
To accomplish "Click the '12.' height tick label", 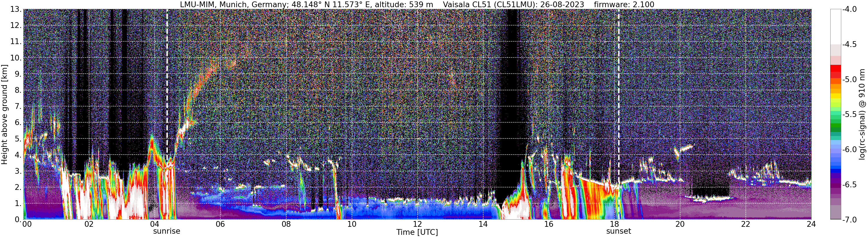I will pyautogui.click(x=16, y=25).
